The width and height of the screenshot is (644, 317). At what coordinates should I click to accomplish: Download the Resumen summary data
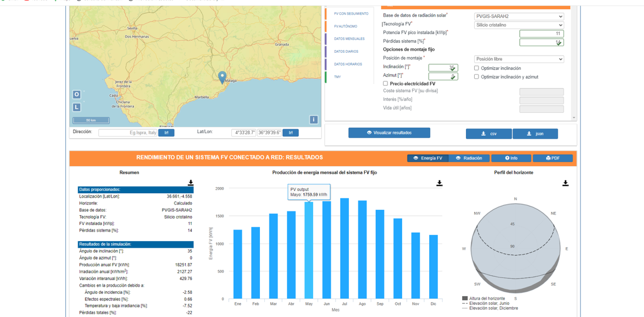(x=191, y=183)
